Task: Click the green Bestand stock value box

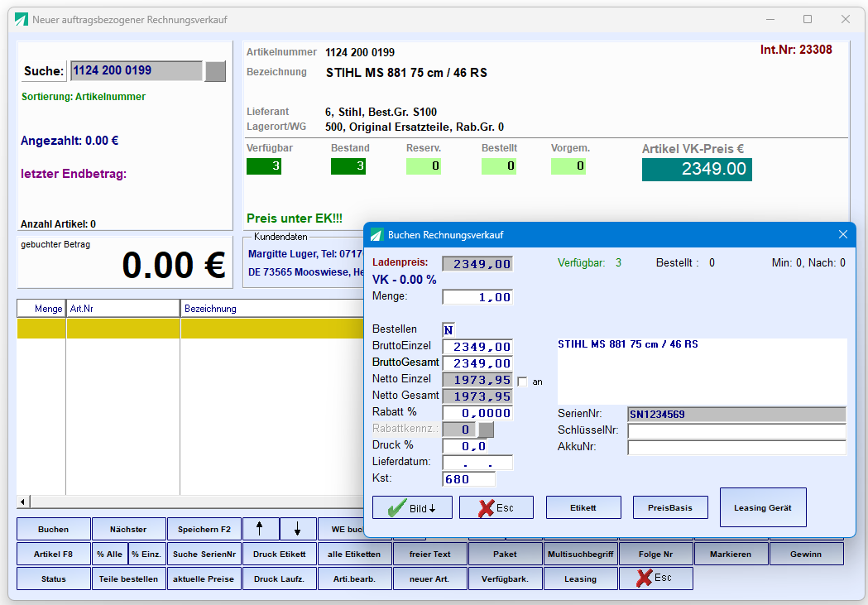Action: pos(348,166)
